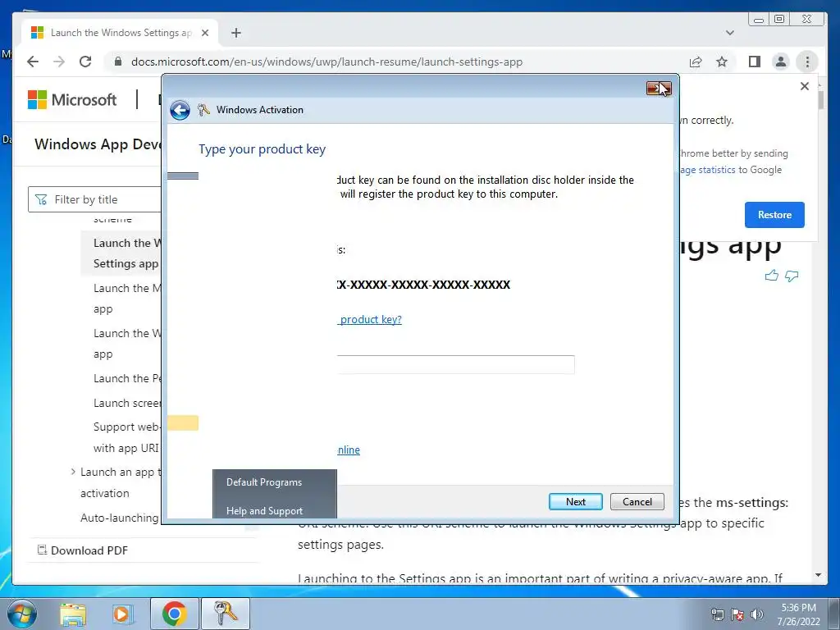Click the Microsoft logo
The image size is (840, 630).
[x=72, y=99]
